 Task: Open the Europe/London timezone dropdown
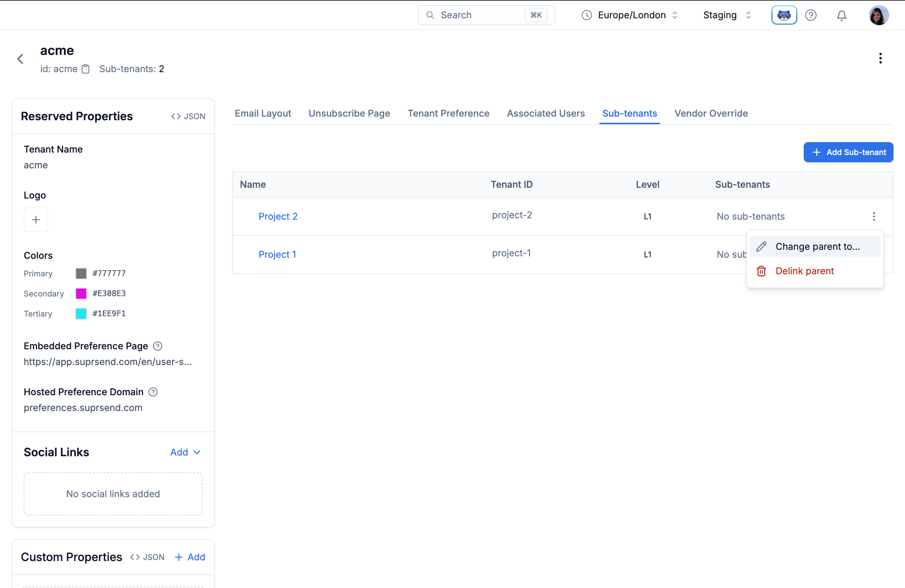click(x=630, y=15)
